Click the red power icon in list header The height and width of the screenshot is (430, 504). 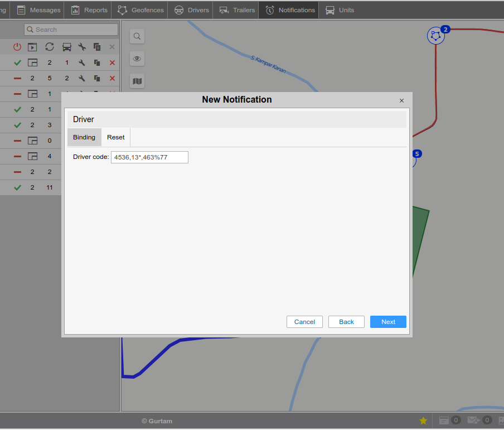[17, 47]
